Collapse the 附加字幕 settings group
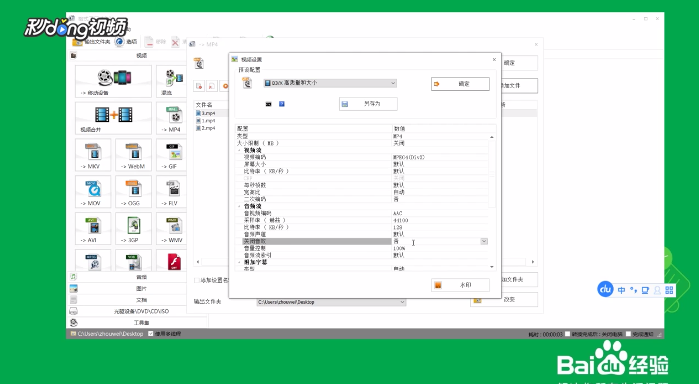This screenshot has width=699, height=384. [239, 263]
